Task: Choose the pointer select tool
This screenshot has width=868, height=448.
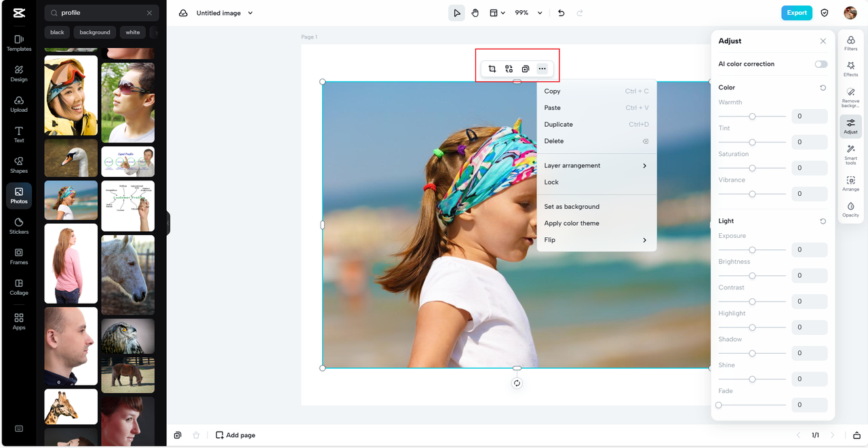Action: coord(457,13)
